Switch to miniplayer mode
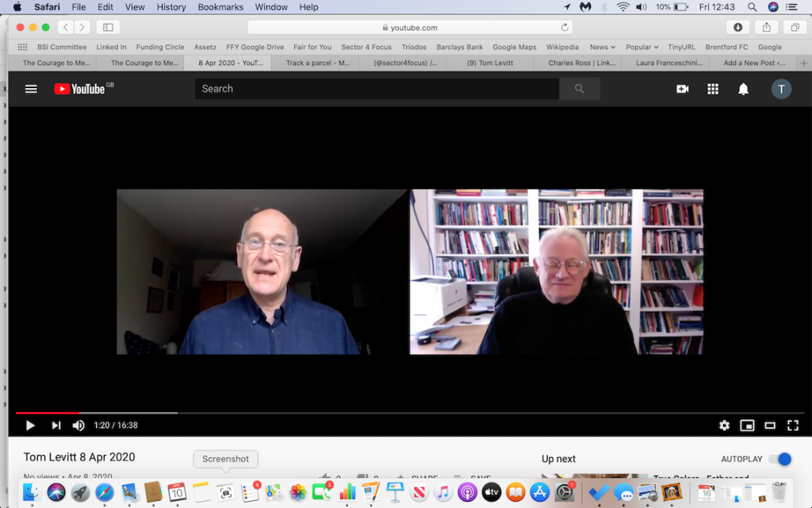This screenshot has height=508, width=812. click(x=747, y=425)
